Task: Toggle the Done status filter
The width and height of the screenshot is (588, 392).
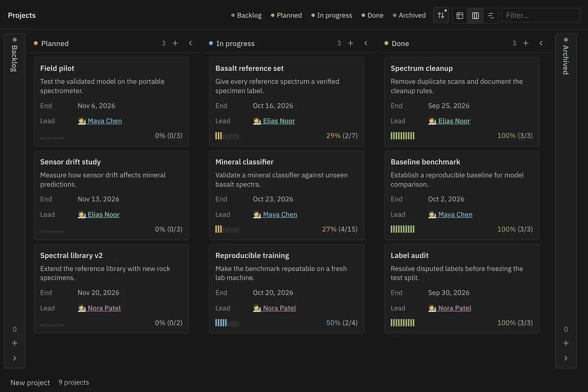Action: (x=372, y=15)
